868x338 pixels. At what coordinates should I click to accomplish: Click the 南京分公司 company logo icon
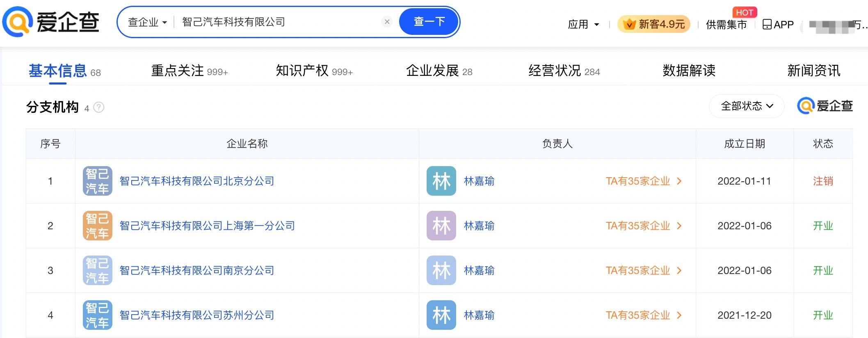point(97,270)
